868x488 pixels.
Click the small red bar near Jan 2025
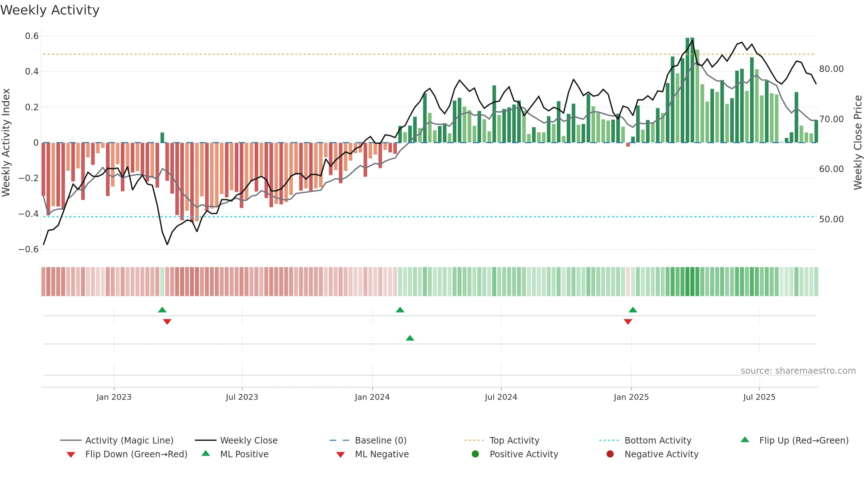click(628, 145)
